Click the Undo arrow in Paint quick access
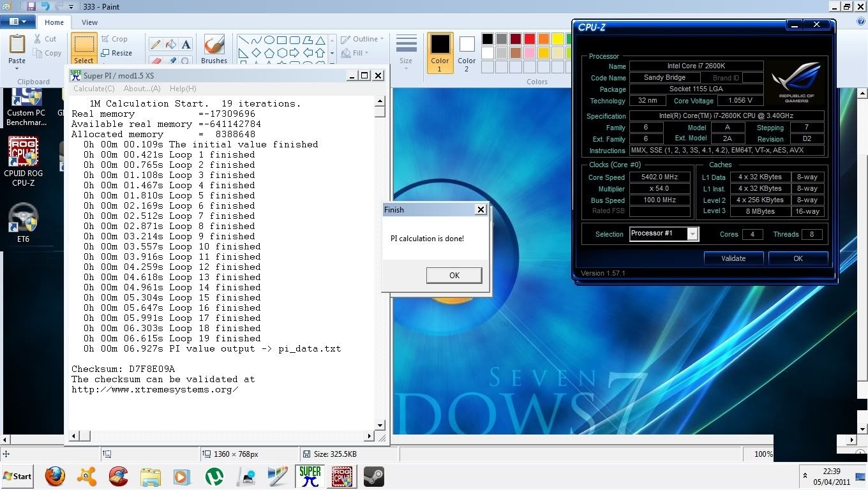868x490 pixels. (45, 6)
